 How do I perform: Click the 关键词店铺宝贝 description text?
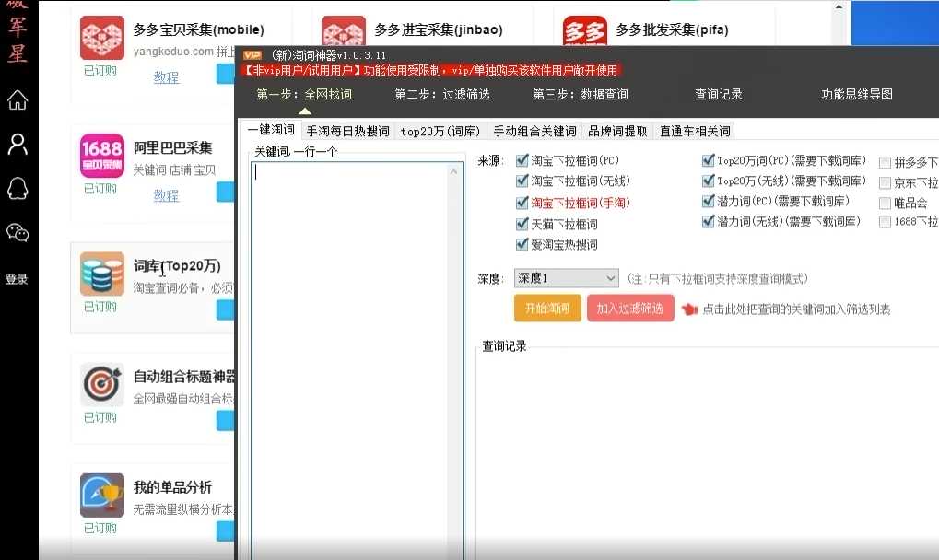point(174,169)
